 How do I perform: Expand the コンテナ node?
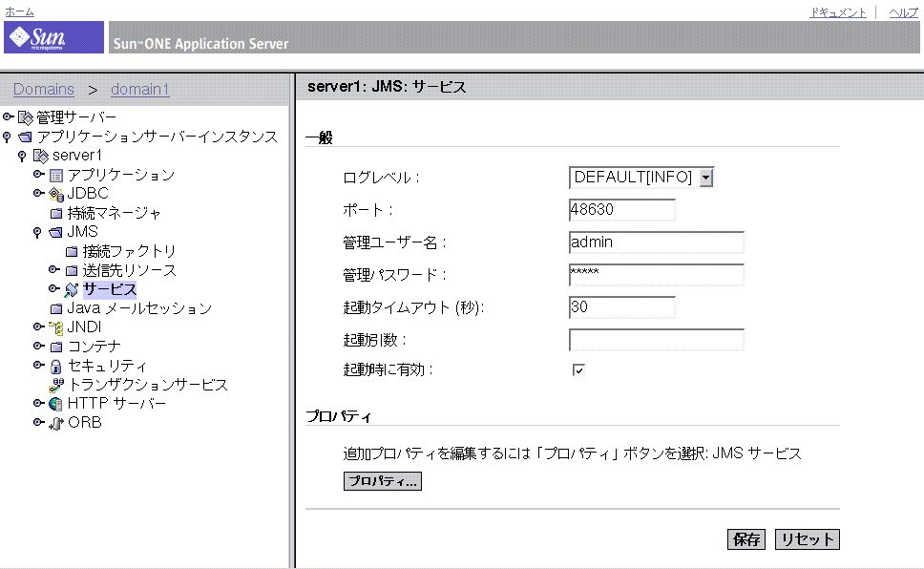point(39,346)
